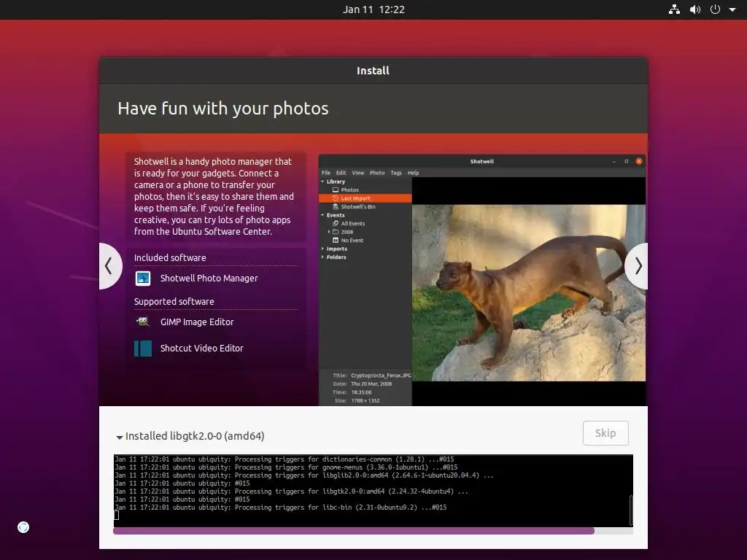
Task: Open the Edit menu in Shotwell
Action: 341,173
